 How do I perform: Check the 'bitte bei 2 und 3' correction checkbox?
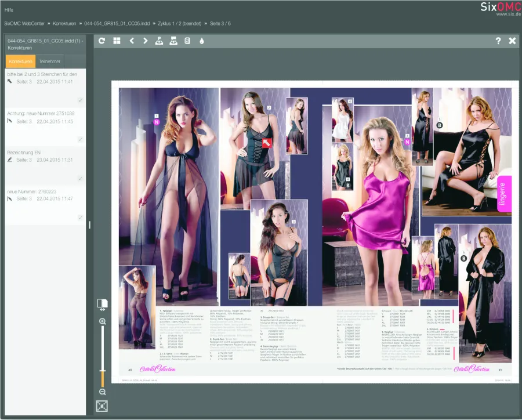[81, 100]
